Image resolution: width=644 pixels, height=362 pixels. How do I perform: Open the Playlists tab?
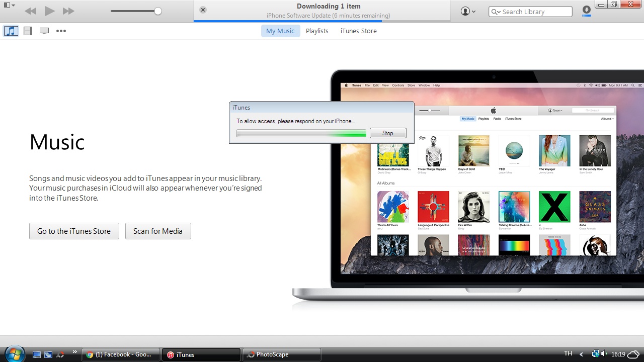coord(317,31)
